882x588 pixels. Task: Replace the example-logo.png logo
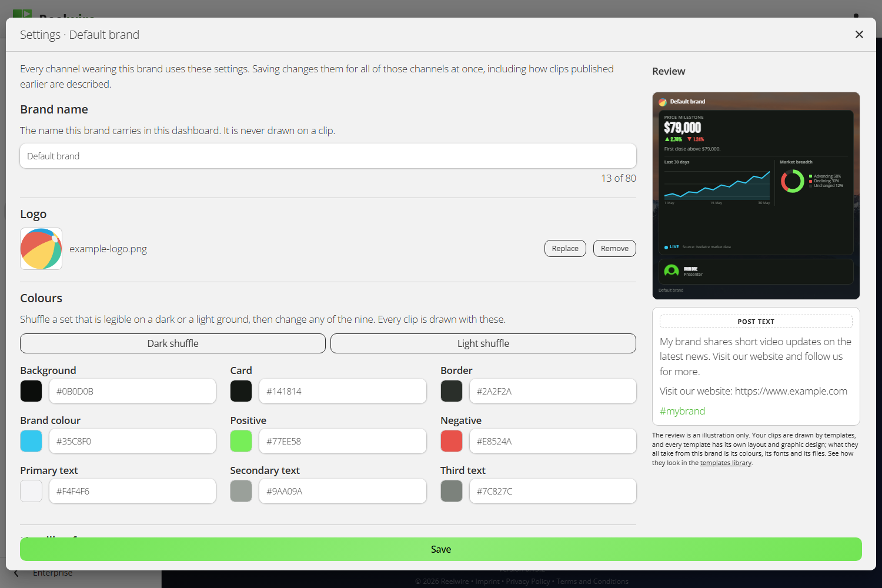565,249
